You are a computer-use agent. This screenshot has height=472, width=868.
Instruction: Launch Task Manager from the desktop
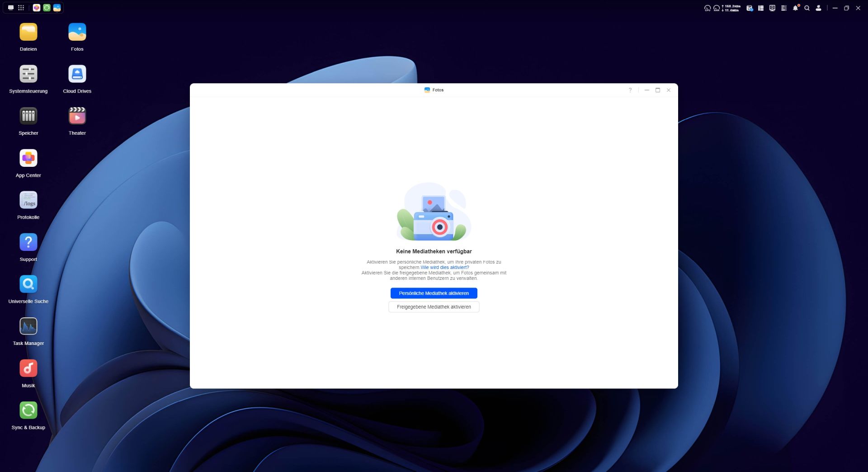(28, 327)
